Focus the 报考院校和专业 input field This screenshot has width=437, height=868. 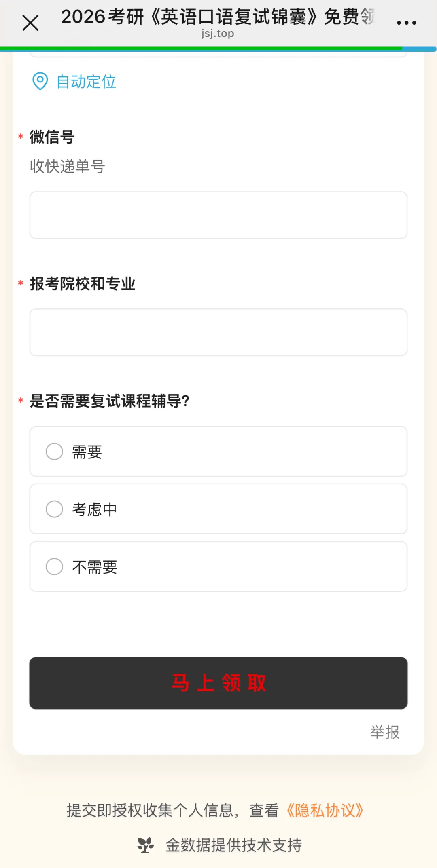pyautogui.click(x=218, y=332)
